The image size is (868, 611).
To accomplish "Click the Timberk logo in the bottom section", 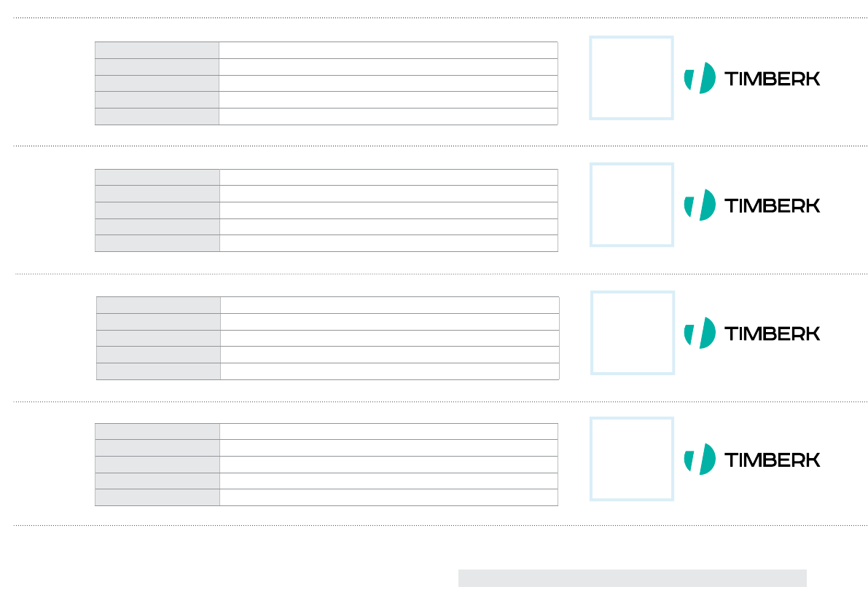I will point(751,460).
